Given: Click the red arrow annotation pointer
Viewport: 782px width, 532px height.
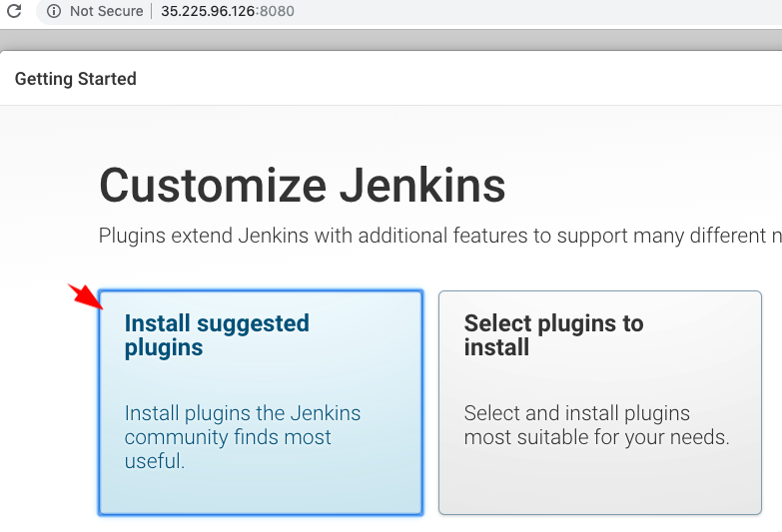Looking at the screenshot, I should point(85,294).
